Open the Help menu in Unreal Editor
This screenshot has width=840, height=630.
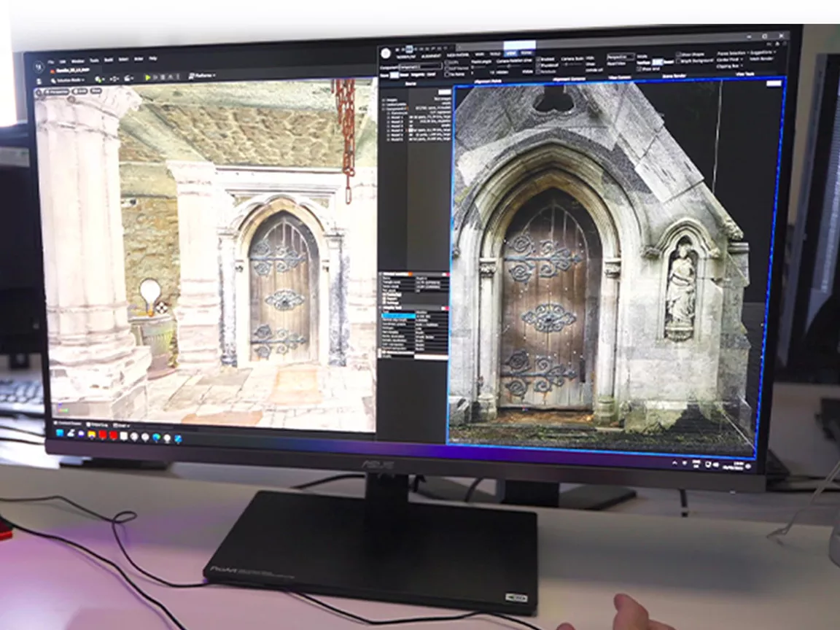point(153,58)
